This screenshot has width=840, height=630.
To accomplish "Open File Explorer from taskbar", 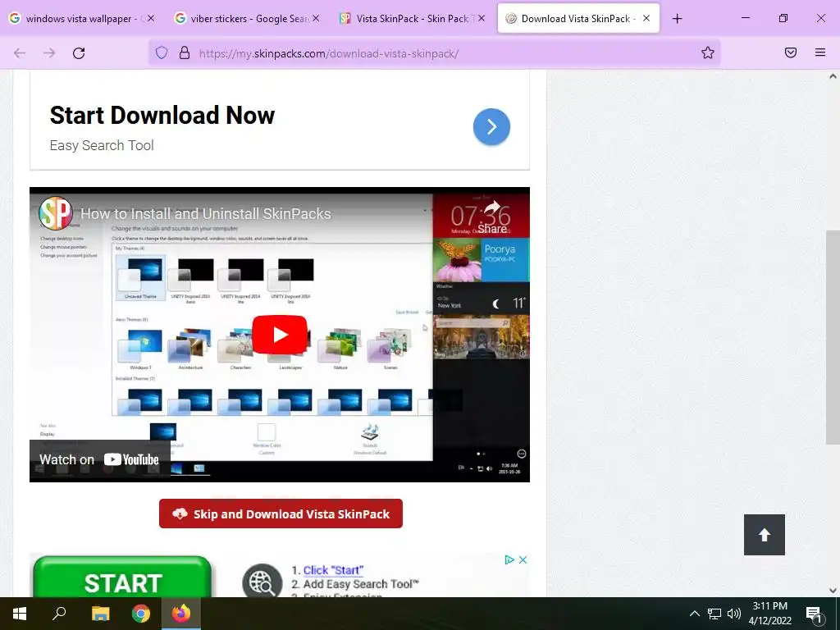I will pos(100,614).
